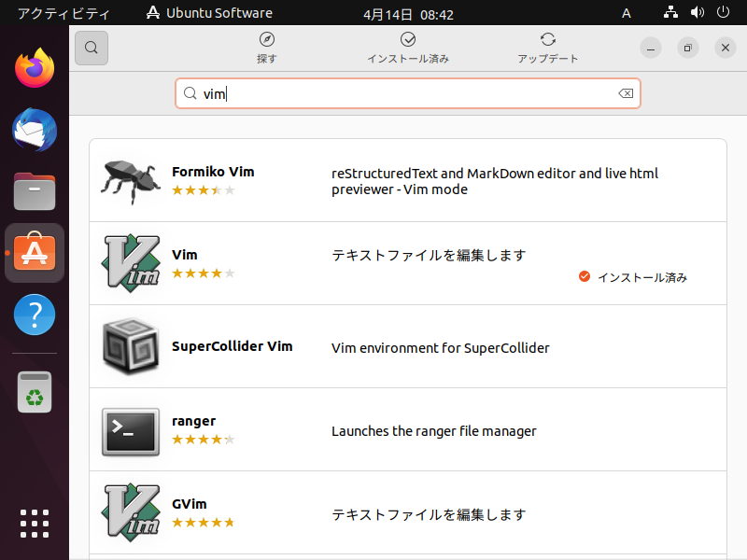Viewport: 747px width, 560px height.
Task: Open the アクティビティ activities overview
Action: 63,13
